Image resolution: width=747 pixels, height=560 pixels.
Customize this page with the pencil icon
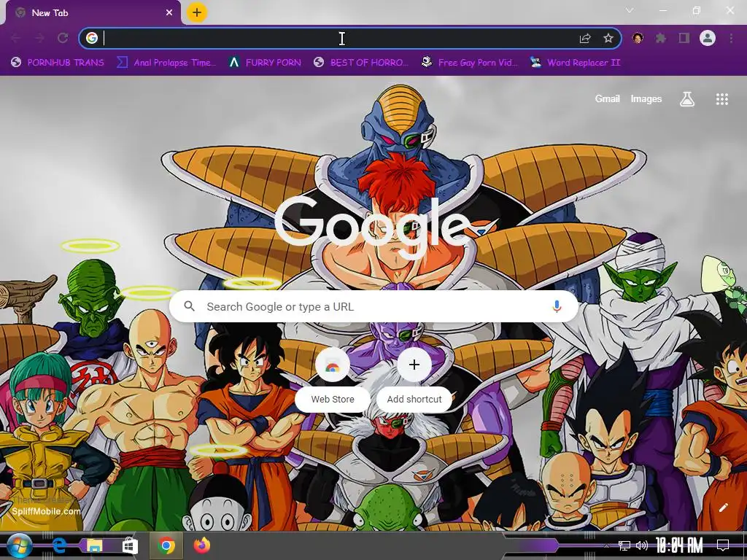point(723,507)
